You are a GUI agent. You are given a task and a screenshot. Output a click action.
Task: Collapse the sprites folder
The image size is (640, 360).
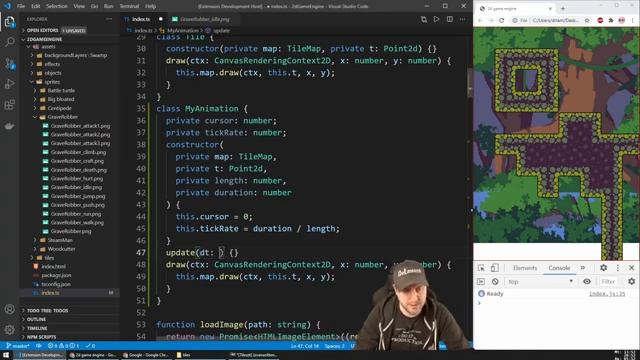[x=52, y=82]
